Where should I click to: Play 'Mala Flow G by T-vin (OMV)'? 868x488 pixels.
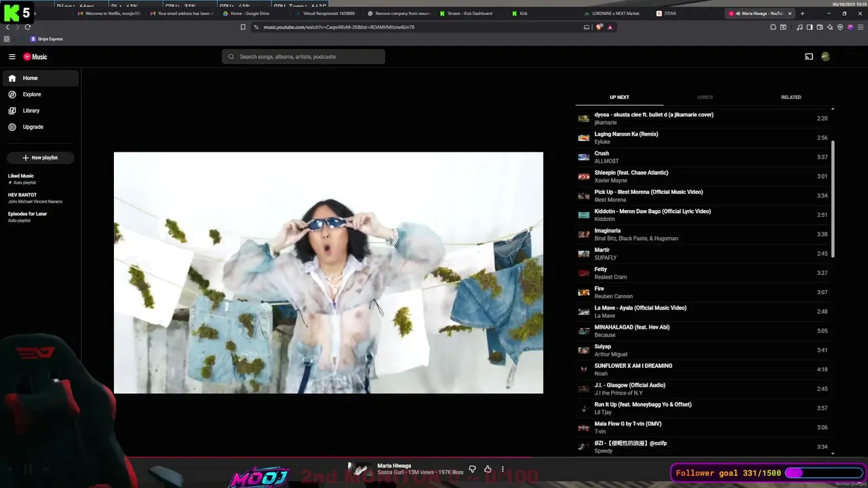click(703, 428)
